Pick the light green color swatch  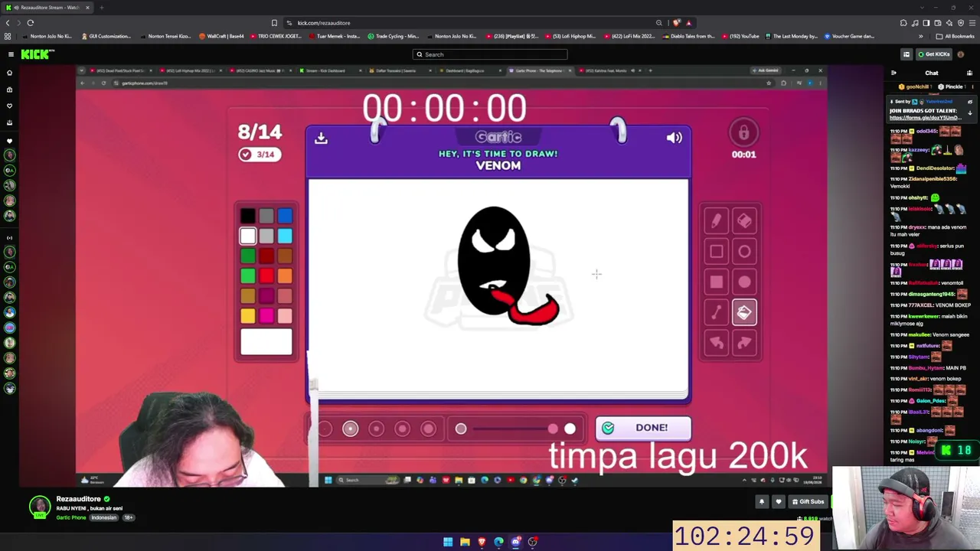[247, 276]
